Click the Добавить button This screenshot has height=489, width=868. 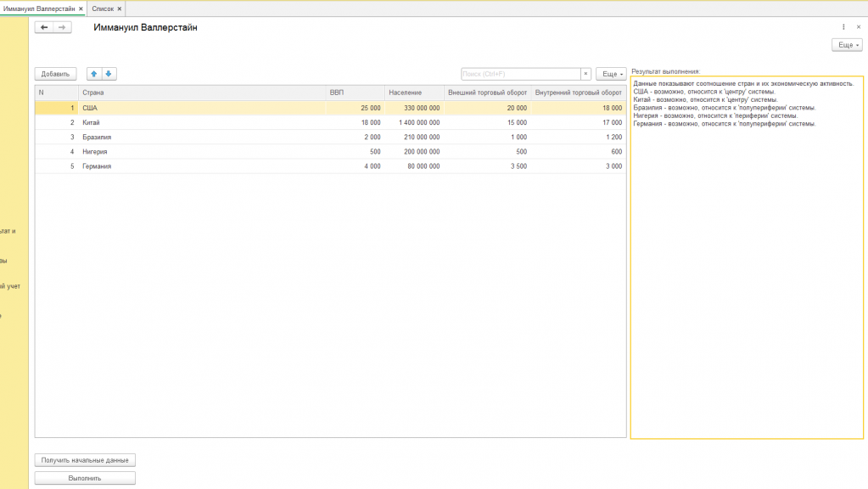point(55,74)
